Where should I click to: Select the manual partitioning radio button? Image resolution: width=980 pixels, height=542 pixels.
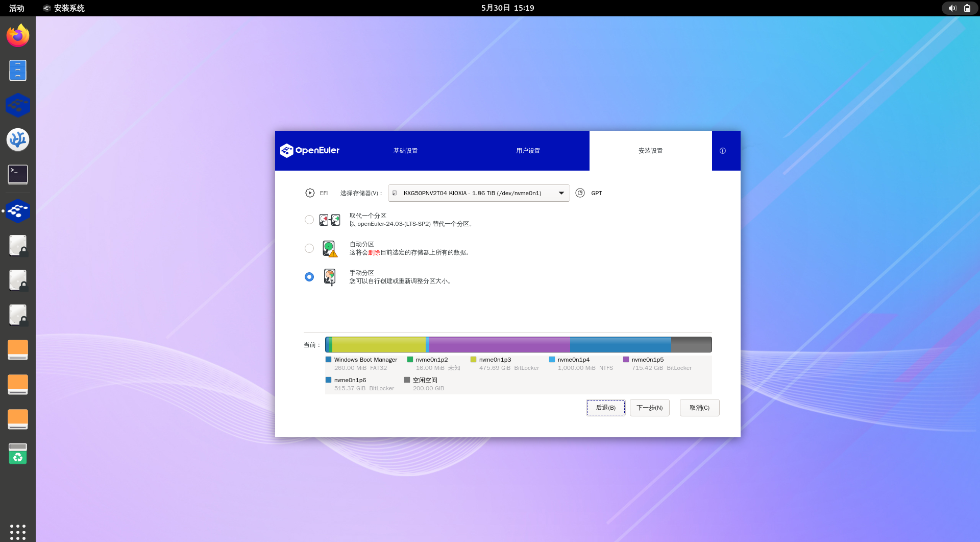309,277
